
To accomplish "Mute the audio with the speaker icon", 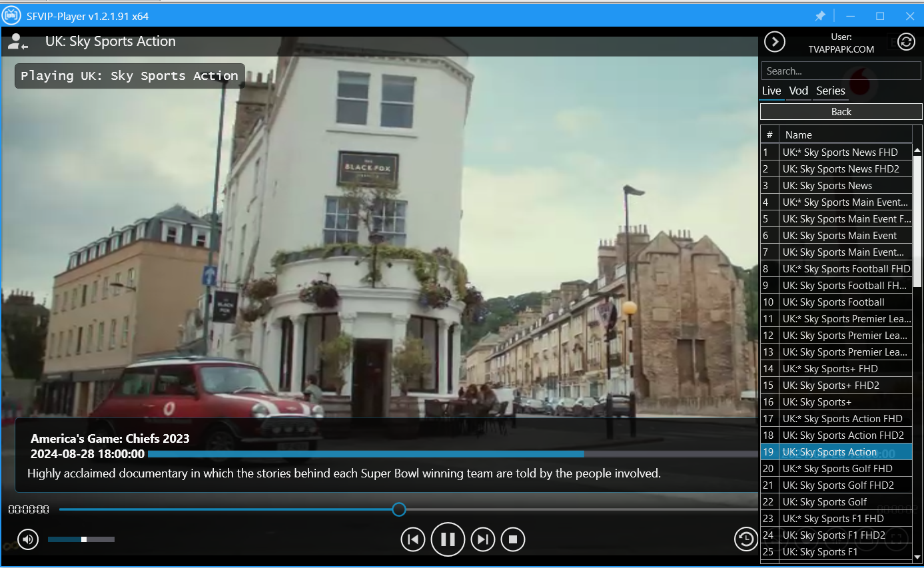I will point(28,539).
